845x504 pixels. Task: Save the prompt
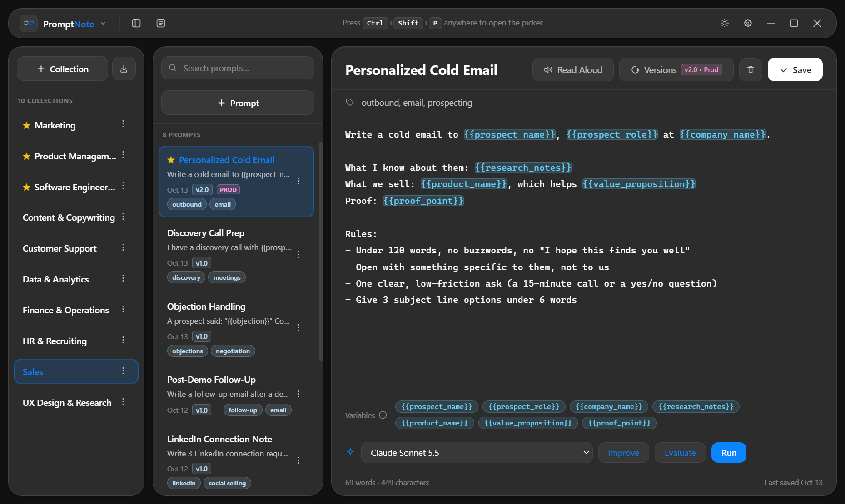click(795, 70)
